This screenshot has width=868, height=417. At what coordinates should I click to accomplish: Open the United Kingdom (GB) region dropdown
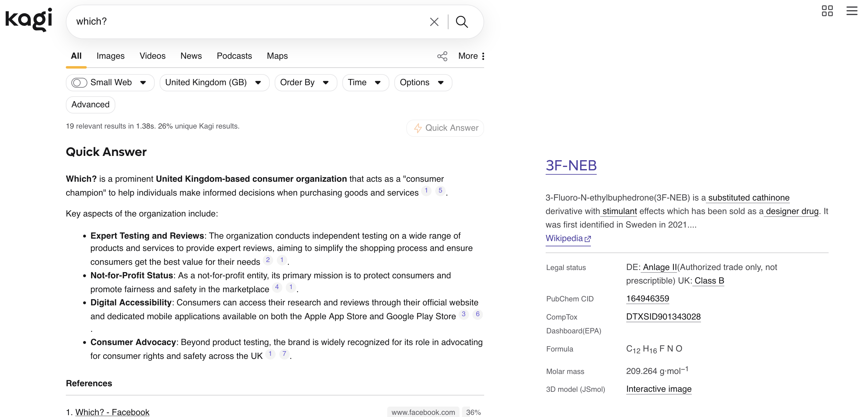pos(214,82)
